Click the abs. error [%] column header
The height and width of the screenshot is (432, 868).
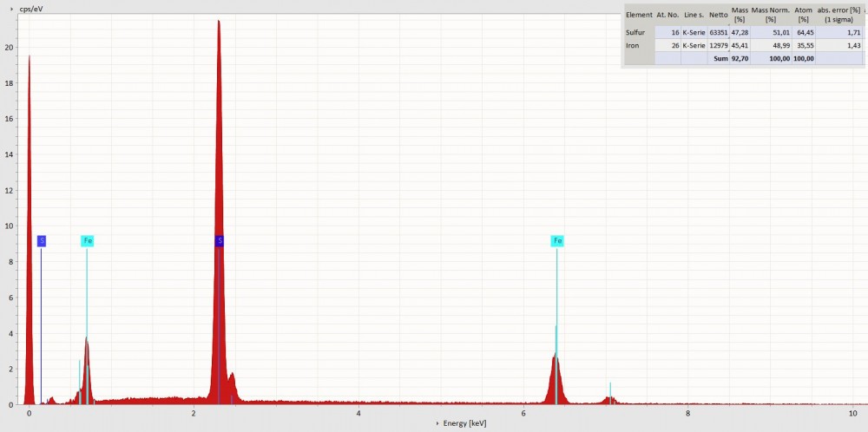click(838, 15)
